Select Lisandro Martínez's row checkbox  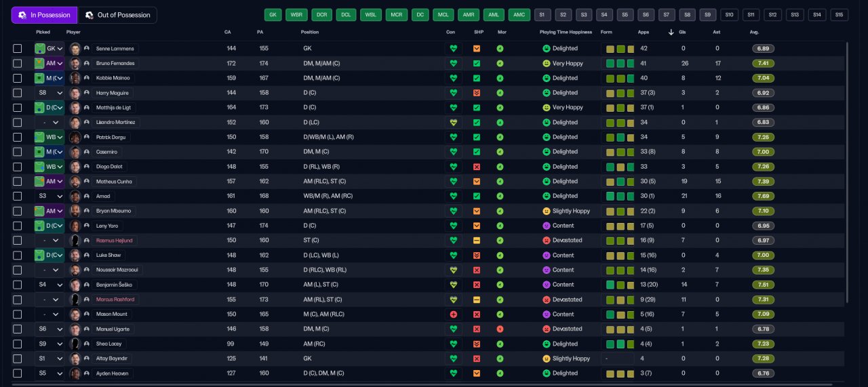tap(17, 123)
